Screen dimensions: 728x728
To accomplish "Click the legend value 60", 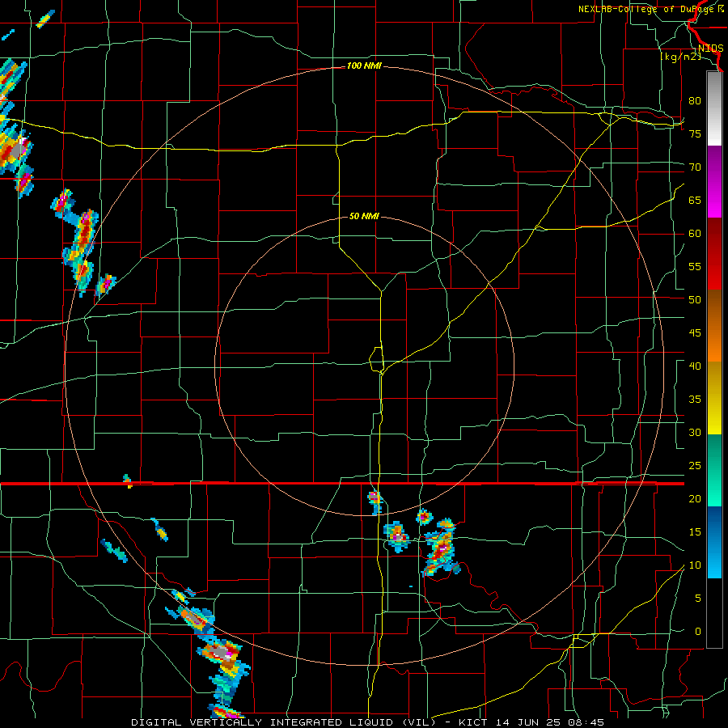I will click(695, 234).
